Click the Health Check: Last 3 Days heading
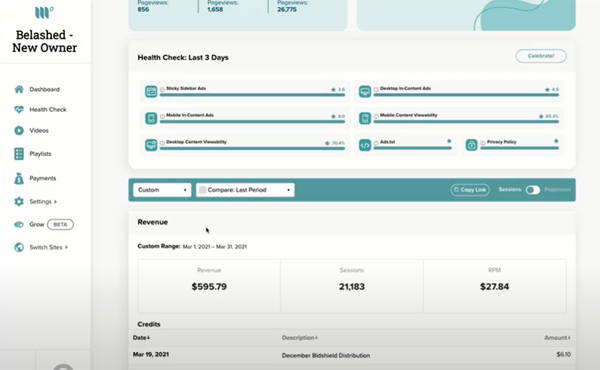This screenshot has width=600, height=370. point(183,57)
